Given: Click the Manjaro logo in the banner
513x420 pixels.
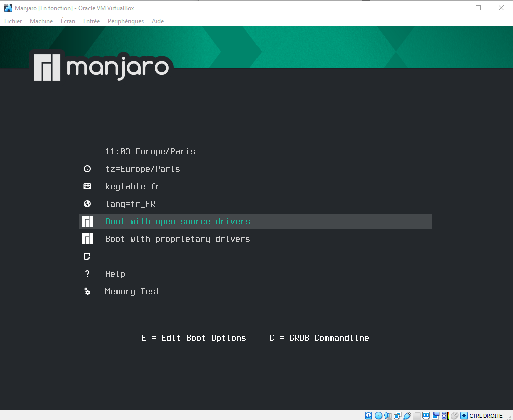Looking at the screenshot, I should tap(101, 67).
